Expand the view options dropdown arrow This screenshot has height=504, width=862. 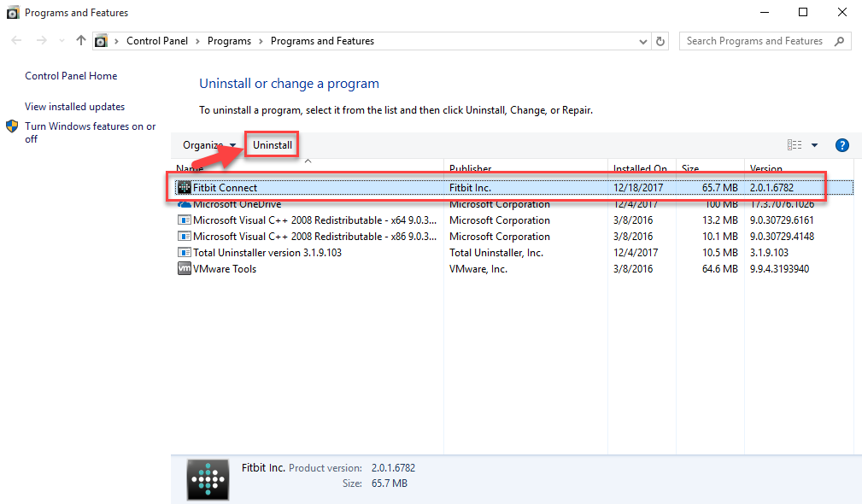(814, 145)
